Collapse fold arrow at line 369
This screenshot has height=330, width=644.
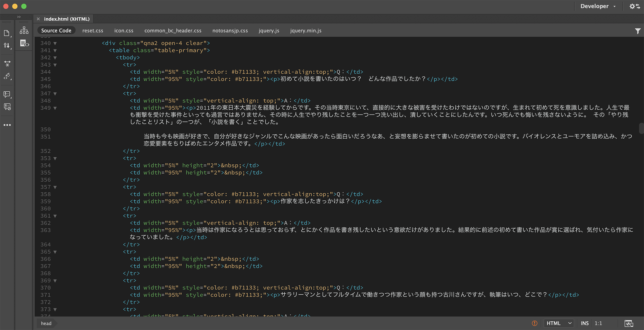55,281
